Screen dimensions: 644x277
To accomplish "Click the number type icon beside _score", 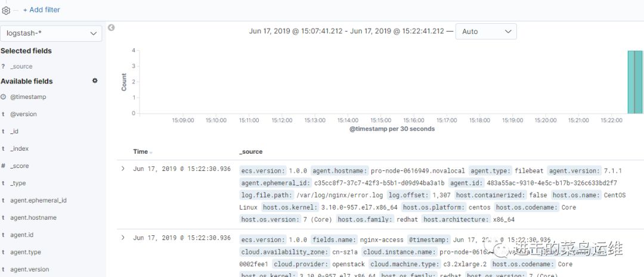I will tap(4, 166).
